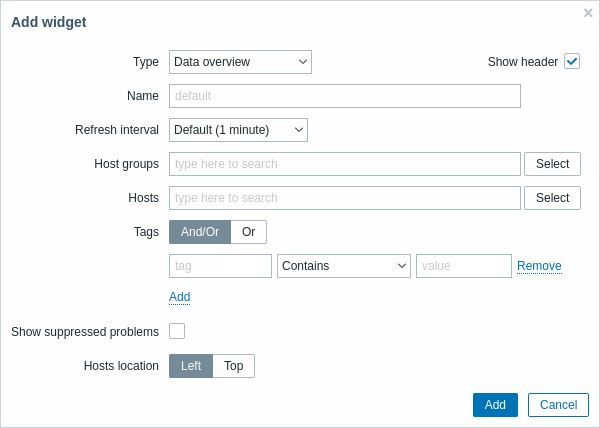Remove the tag filter row
The height and width of the screenshot is (428, 600).
539,266
